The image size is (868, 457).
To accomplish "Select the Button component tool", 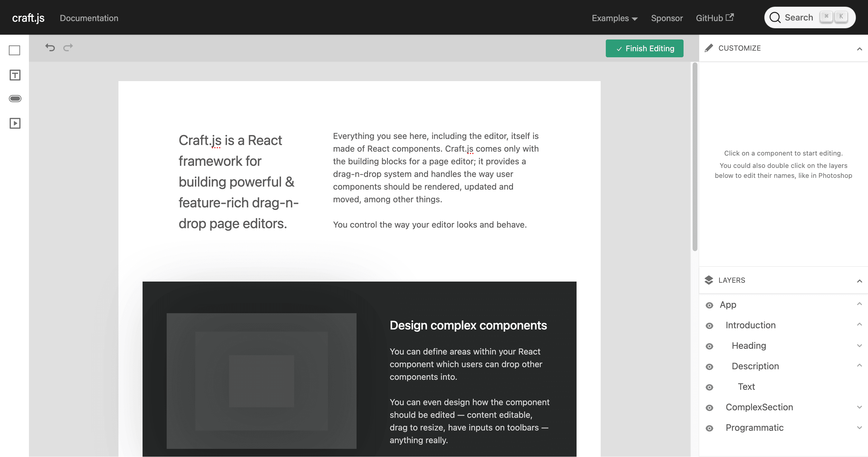I will pos(15,98).
